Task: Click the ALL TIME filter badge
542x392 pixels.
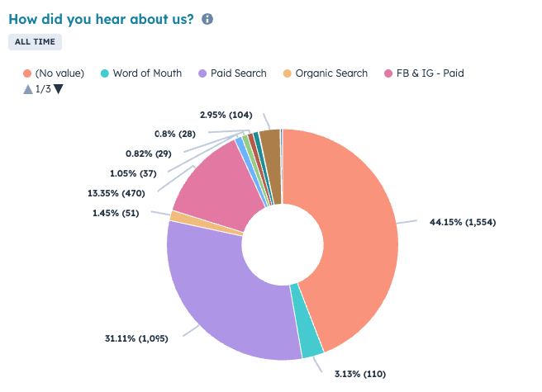Action: 35,42
